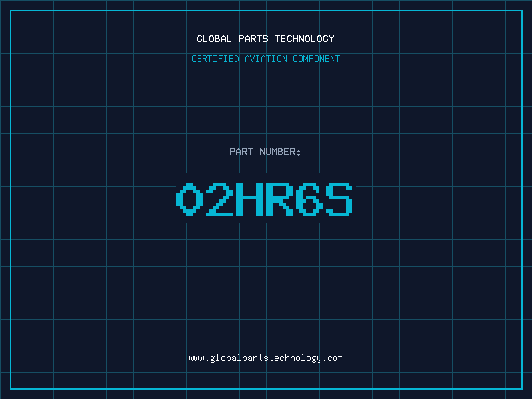Screen dimensions: 532x399
Task: Click the GLOBAL PARTS-TECHNOLOGY title text
Action: coord(265,39)
